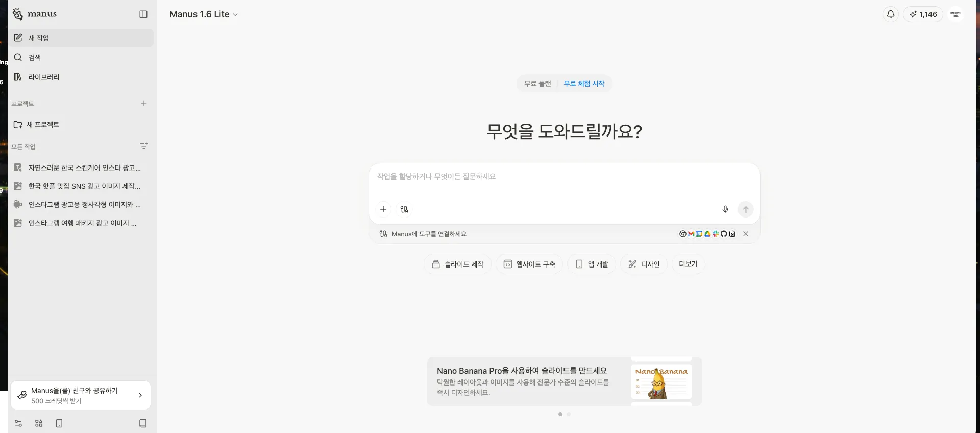Select the 앱 개발 quick action
This screenshot has width=980, height=433.
(592, 264)
